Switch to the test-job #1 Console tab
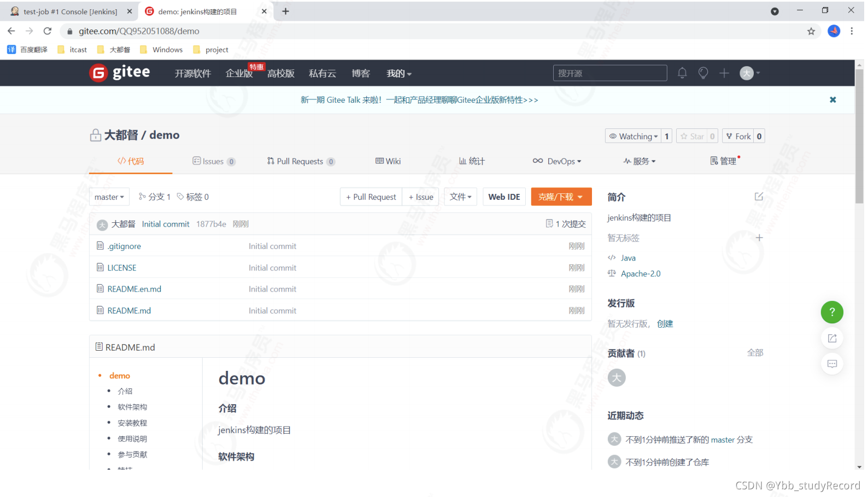 (x=70, y=11)
